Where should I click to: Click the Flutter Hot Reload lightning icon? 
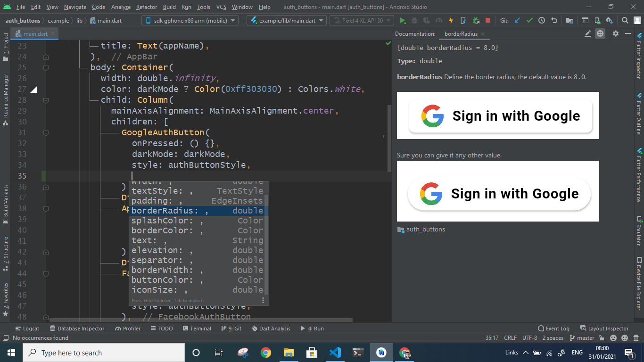451,20
